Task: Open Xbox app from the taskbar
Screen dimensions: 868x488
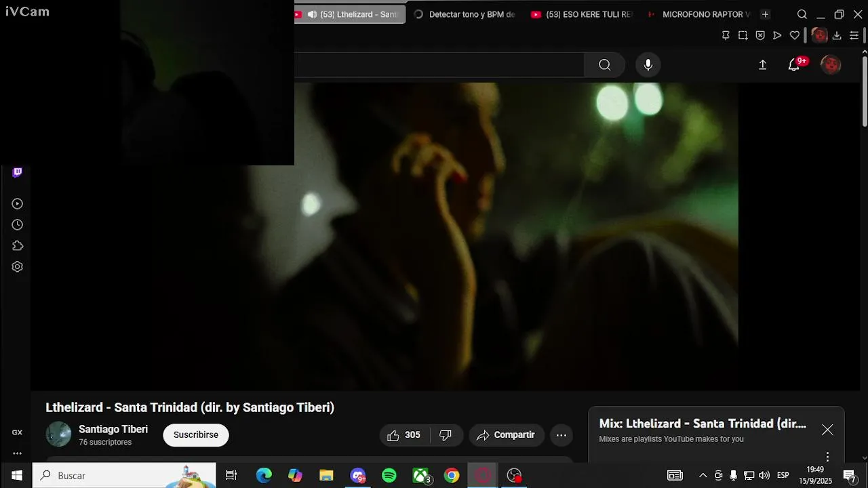Action: click(x=420, y=475)
